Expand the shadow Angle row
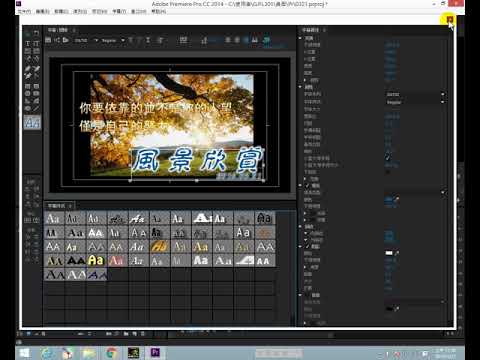 [305, 267]
